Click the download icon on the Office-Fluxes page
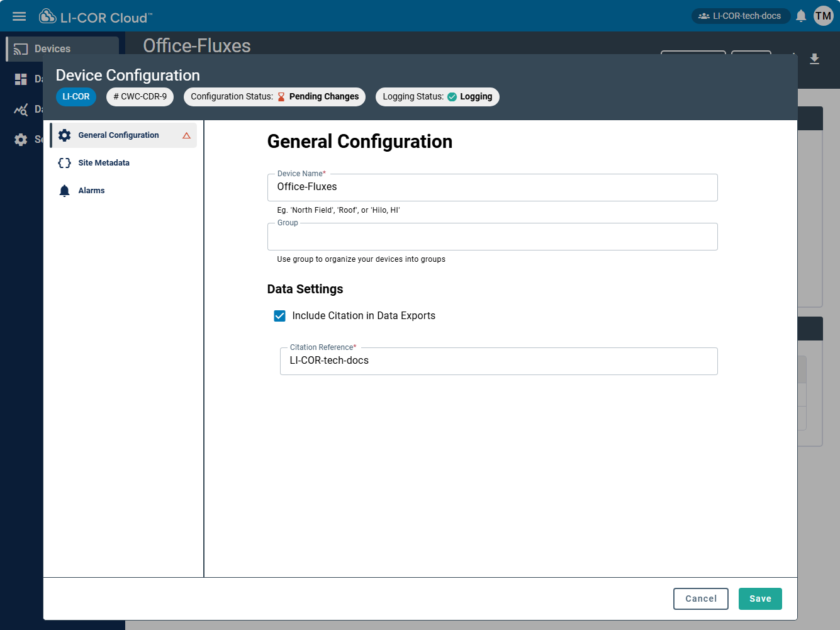840x630 pixels. (814, 59)
